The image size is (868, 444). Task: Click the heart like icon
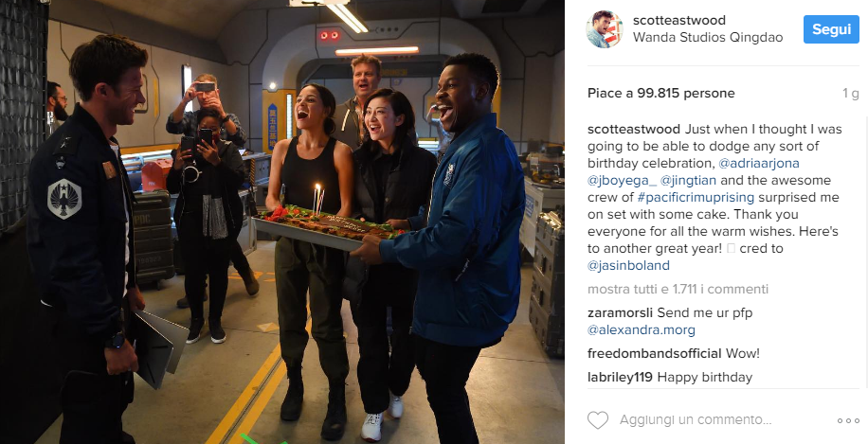[597, 420]
